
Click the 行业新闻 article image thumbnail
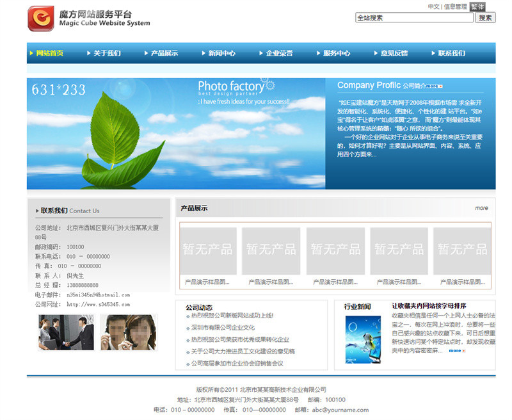click(x=363, y=340)
